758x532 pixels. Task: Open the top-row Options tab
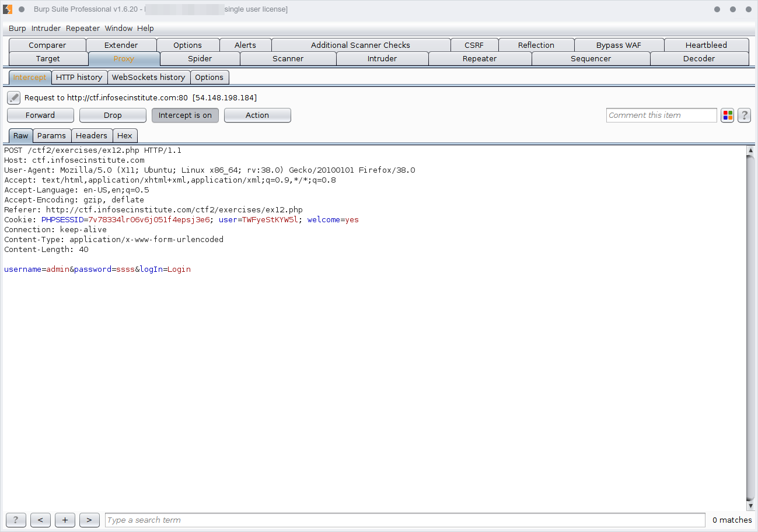point(188,45)
